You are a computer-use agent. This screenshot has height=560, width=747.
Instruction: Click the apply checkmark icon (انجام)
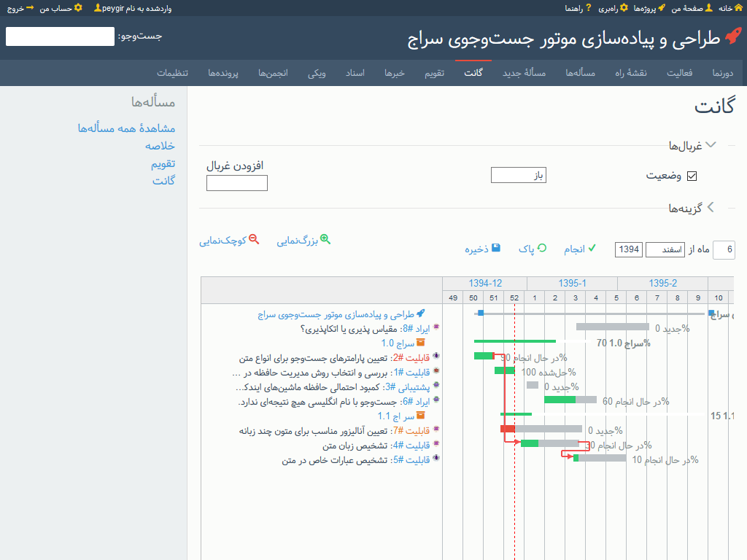tap(592, 248)
